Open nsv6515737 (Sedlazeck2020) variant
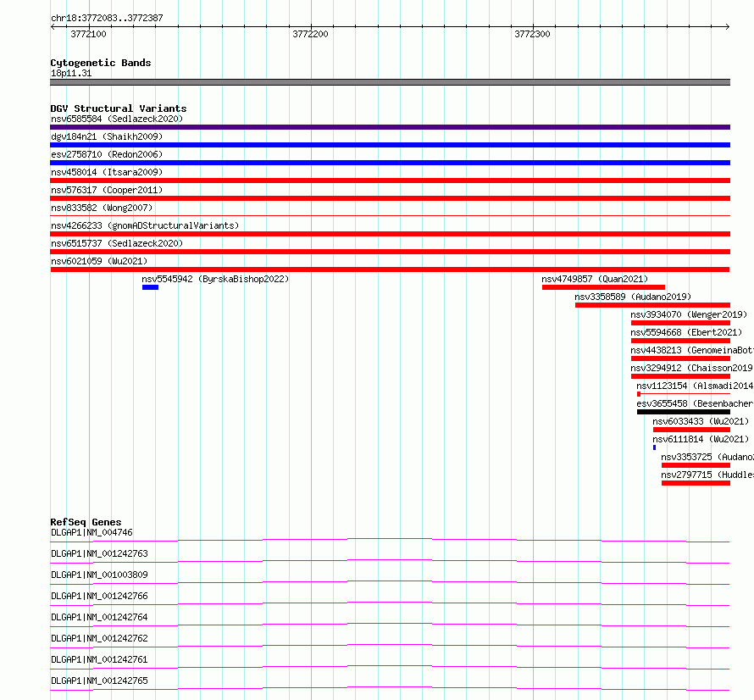 pos(117,243)
